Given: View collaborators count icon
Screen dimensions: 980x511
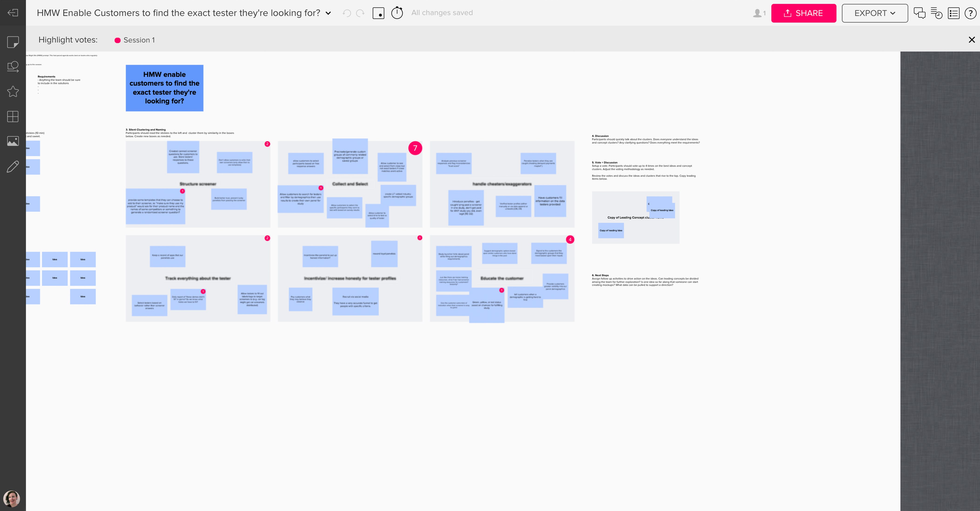Looking at the screenshot, I should [x=759, y=13].
